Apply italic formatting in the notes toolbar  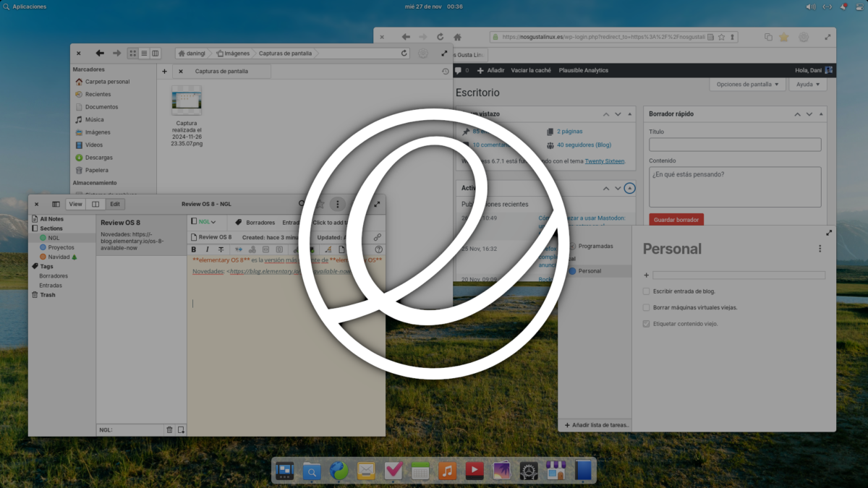click(207, 249)
